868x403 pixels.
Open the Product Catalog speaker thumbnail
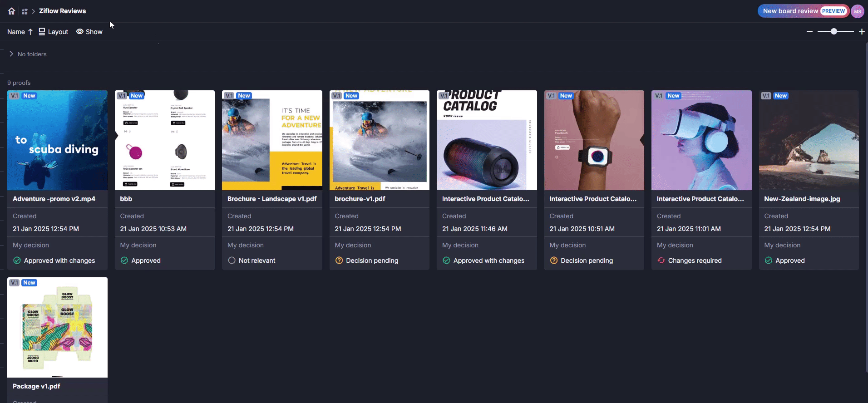486,140
